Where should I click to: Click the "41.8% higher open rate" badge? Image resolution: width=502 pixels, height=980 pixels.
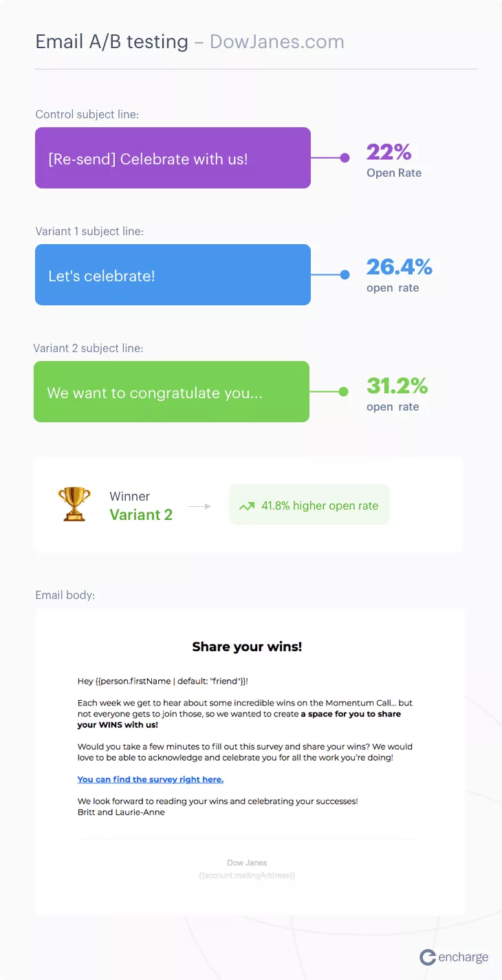pos(309,505)
